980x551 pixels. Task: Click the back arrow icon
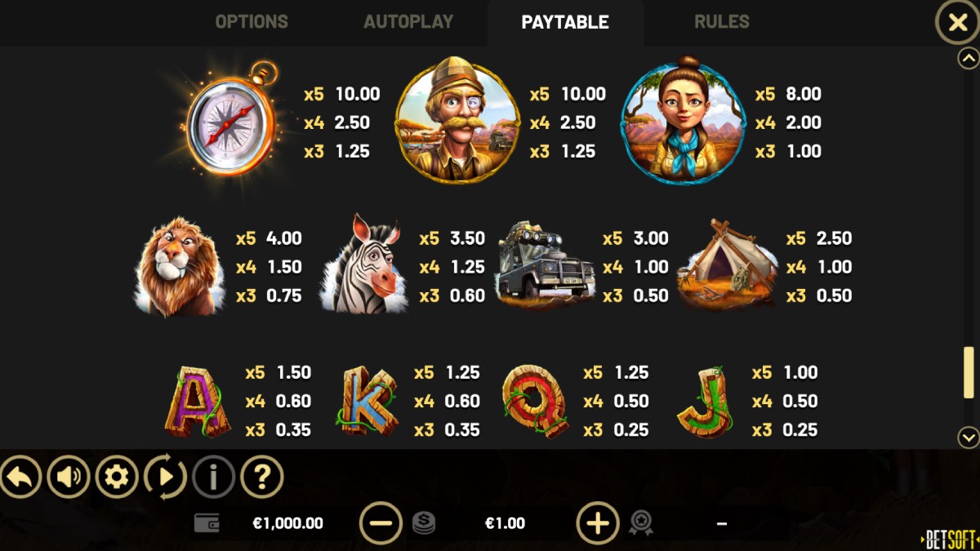pos(20,477)
